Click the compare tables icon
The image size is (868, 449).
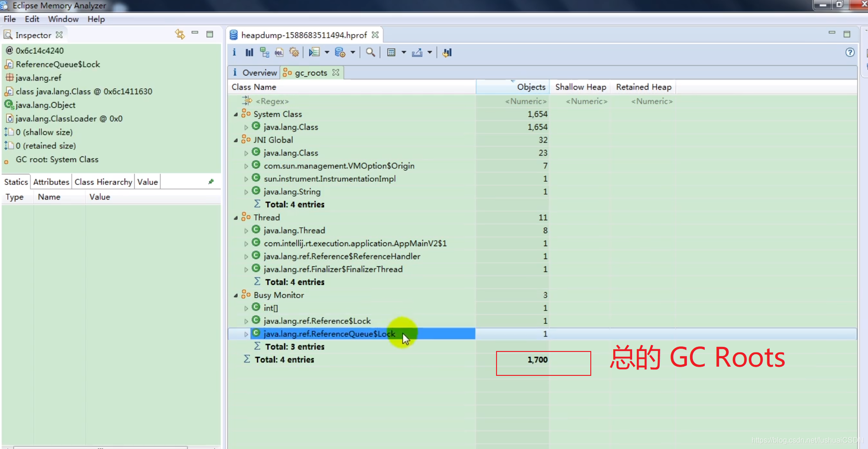point(447,52)
